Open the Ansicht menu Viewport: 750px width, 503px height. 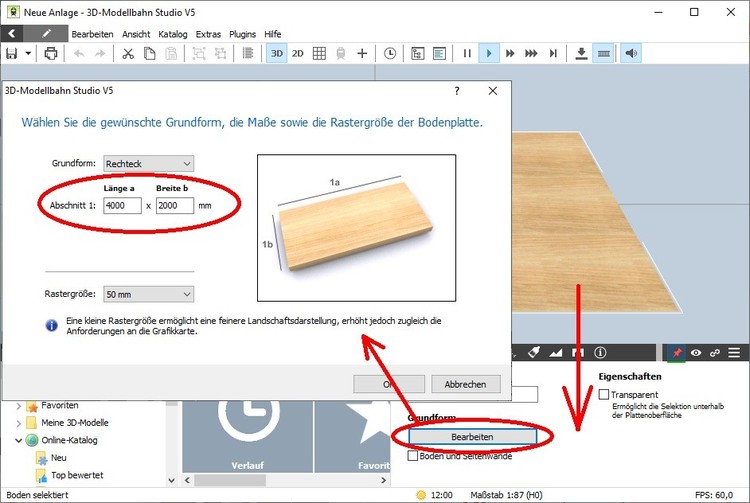pos(136,34)
